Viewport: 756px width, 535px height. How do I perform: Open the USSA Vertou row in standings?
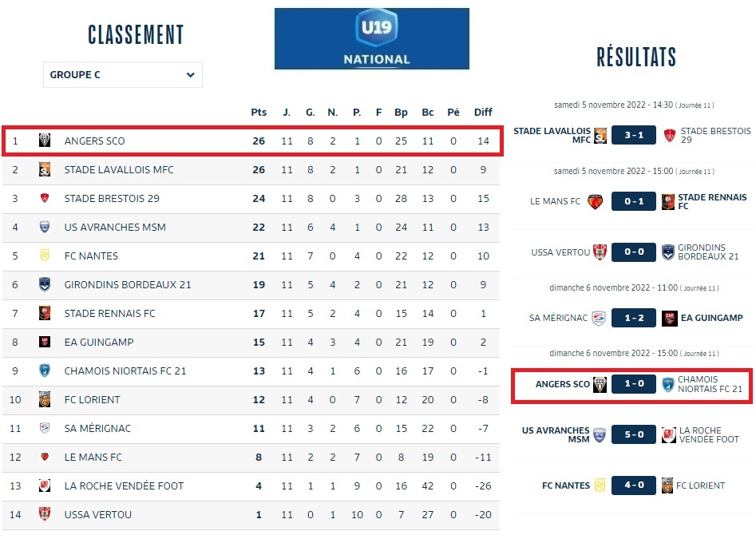tap(98, 515)
